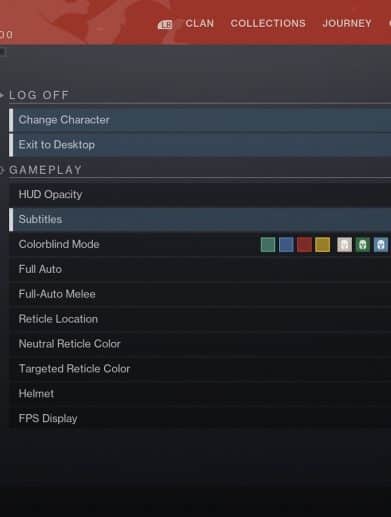Viewport: 391px width, 517px height.
Task: Click the green helmet preview icon
Action: 363,245
